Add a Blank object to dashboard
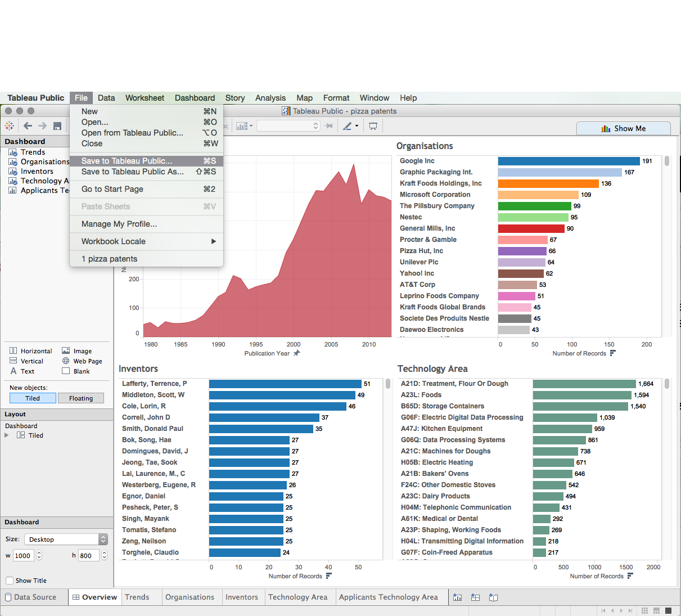Screen dimensions: 681x616 76,371
